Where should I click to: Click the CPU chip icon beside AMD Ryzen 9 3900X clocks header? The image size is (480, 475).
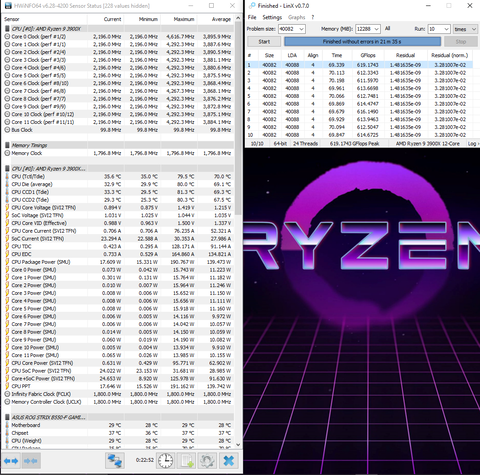click(x=7, y=29)
